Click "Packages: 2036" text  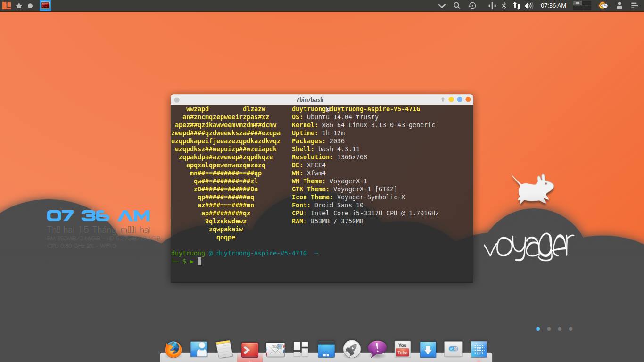(x=318, y=141)
